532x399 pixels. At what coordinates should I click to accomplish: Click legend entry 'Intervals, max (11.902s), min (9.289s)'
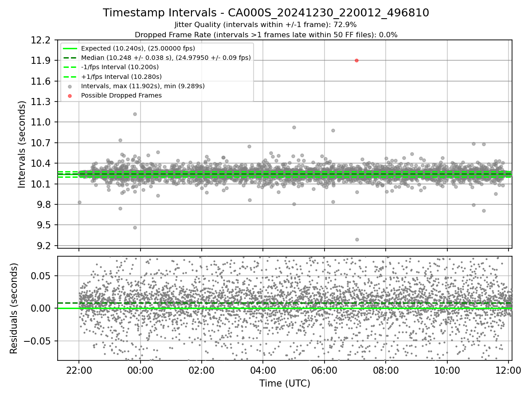[143, 86]
